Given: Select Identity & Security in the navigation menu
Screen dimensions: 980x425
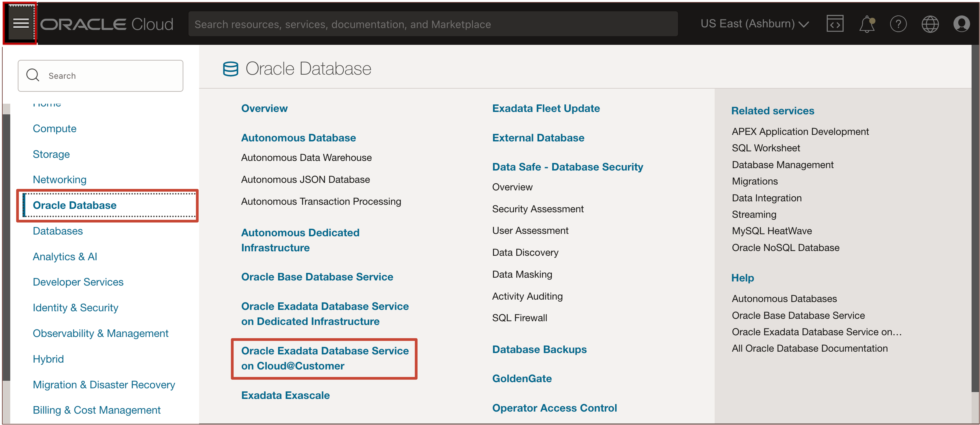Looking at the screenshot, I should (x=75, y=308).
